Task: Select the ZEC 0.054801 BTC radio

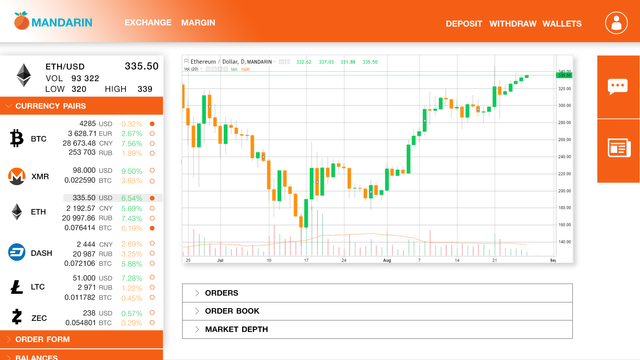Action: pos(152,322)
